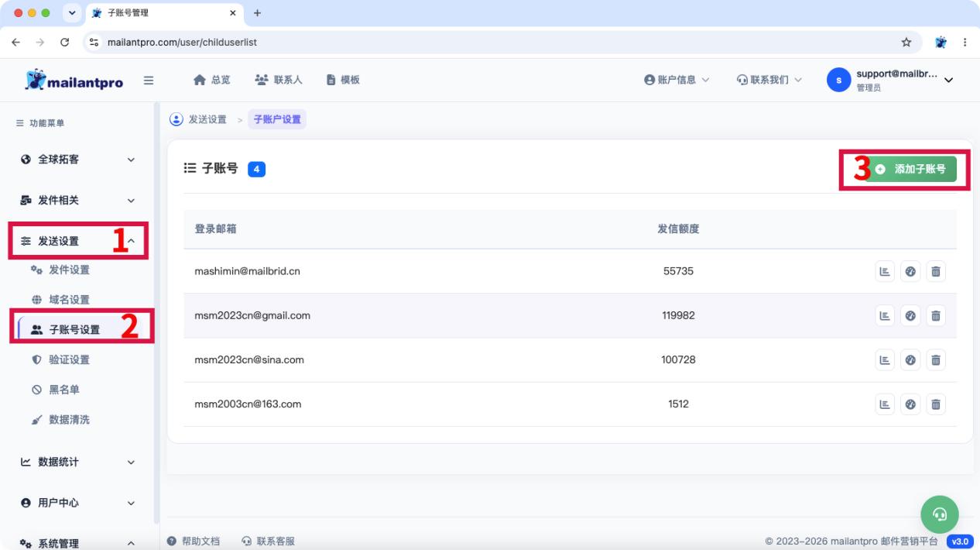
Task: Open quota gauge icon for msm2003cn@163.com
Action: point(910,404)
